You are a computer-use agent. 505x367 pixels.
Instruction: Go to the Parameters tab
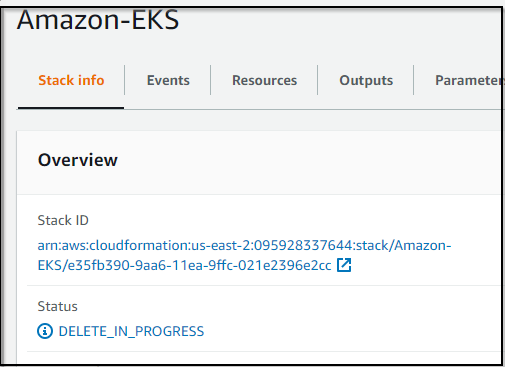tap(468, 80)
